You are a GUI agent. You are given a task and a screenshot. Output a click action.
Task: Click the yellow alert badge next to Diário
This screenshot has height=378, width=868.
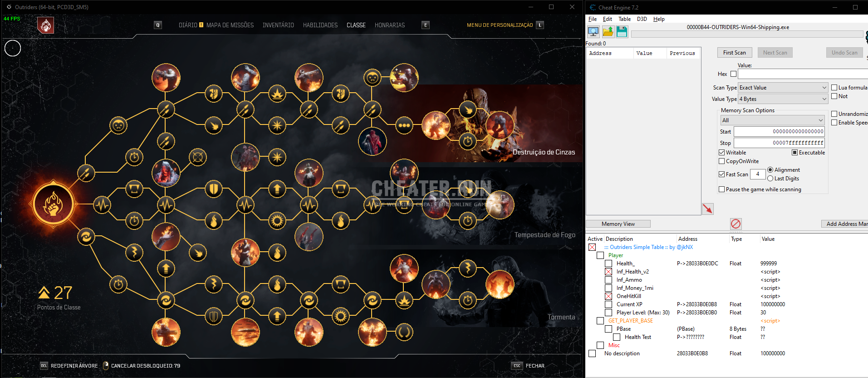(x=201, y=25)
